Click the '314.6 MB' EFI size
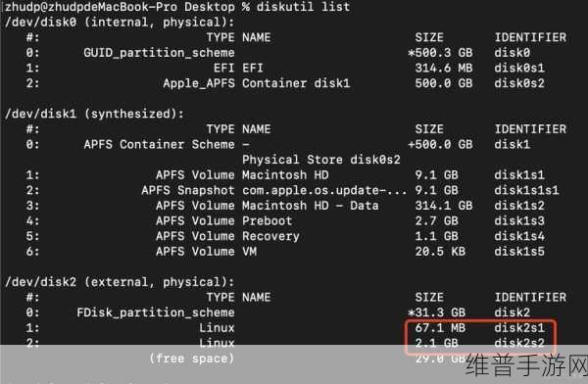Image resolution: width=588 pixels, height=384 pixels. pos(444,68)
